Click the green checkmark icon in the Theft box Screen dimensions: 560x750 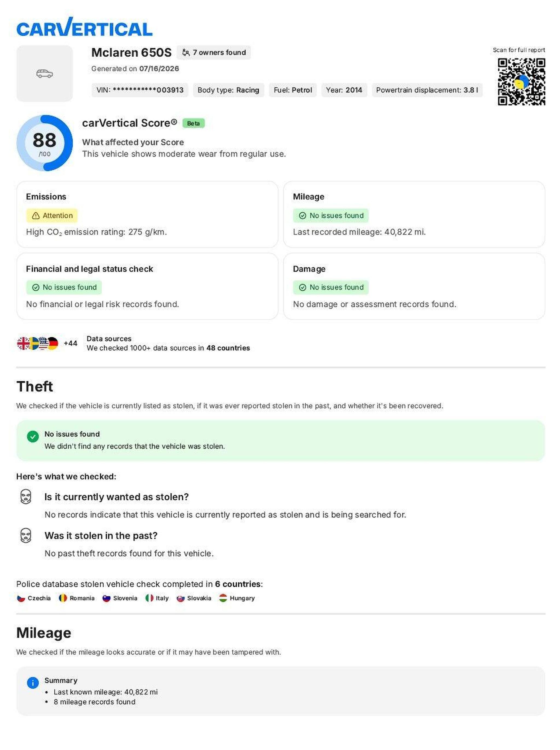coord(33,436)
